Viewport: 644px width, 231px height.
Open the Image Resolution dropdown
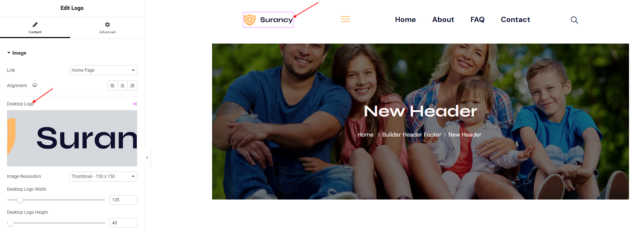point(103,176)
